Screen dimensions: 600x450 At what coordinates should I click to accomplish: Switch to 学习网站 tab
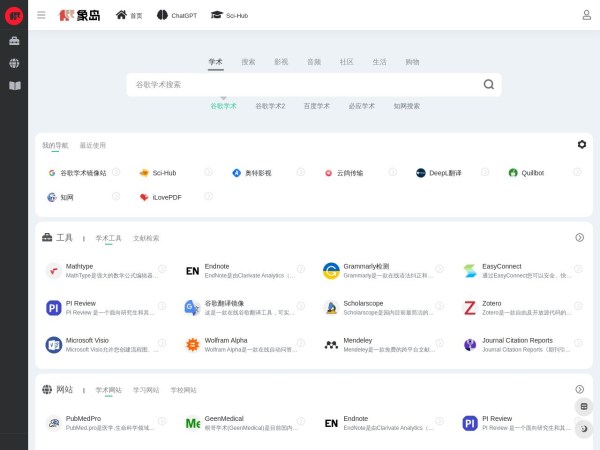(146, 390)
